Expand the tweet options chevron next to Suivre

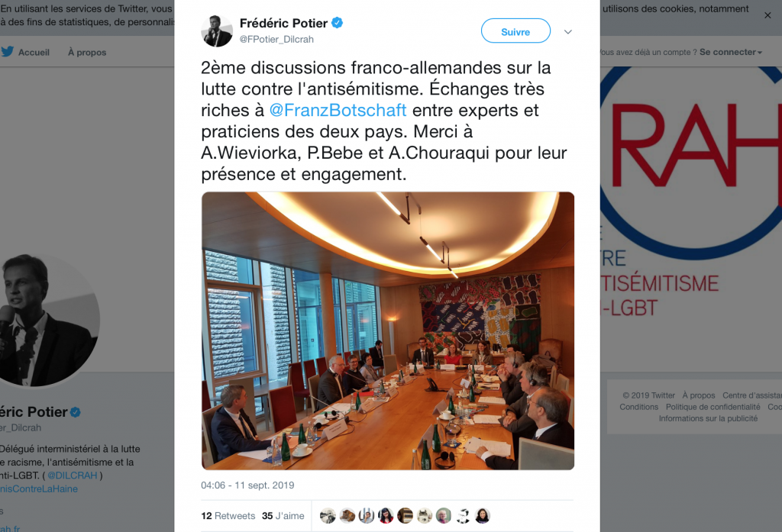point(567,31)
